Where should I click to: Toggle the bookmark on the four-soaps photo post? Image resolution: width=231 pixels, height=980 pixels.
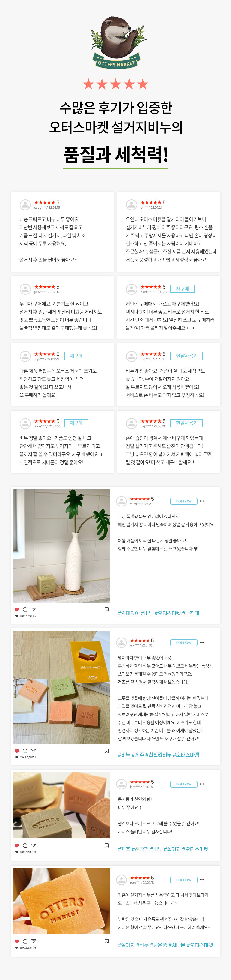point(106,751)
